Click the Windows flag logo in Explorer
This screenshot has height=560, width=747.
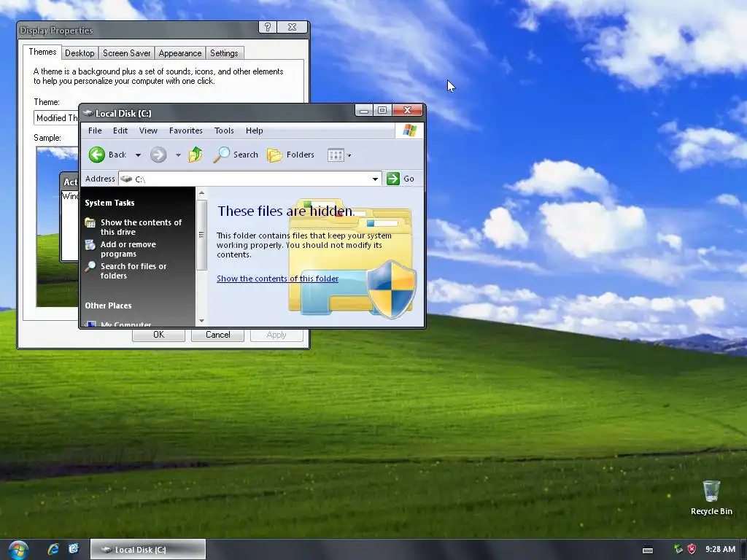409,131
